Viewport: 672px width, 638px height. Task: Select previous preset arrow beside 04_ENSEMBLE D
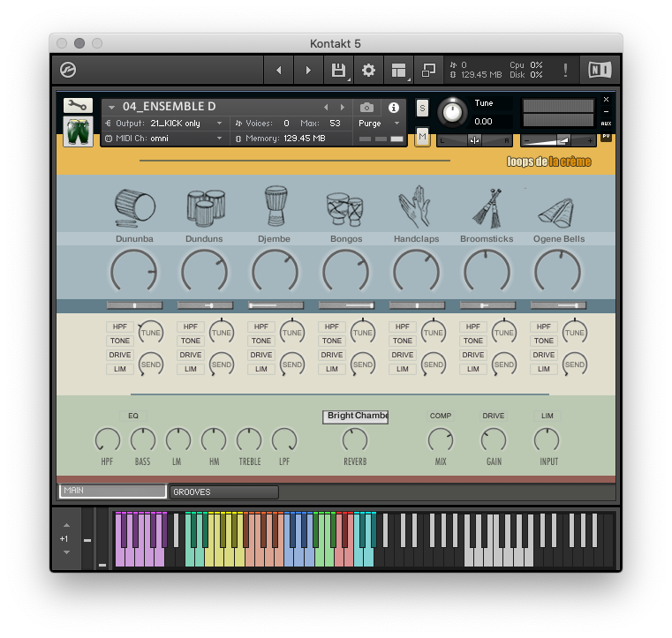click(x=326, y=107)
